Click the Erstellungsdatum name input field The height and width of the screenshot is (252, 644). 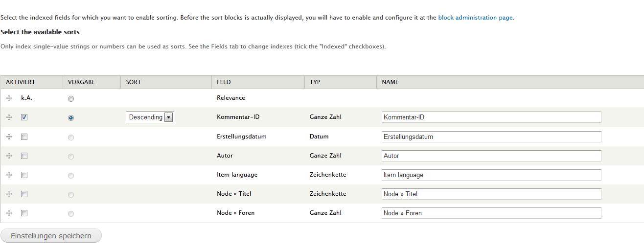point(491,137)
